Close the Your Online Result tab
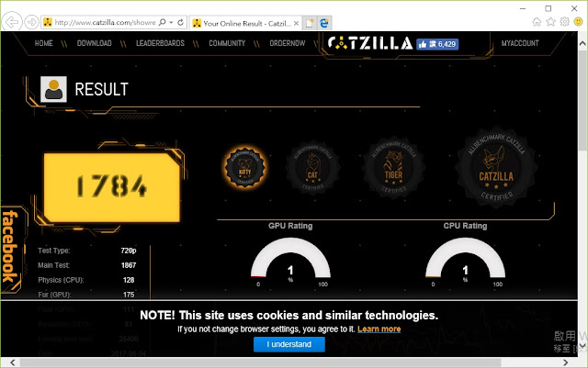The width and height of the screenshot is (588, 368). click(296, 23)
